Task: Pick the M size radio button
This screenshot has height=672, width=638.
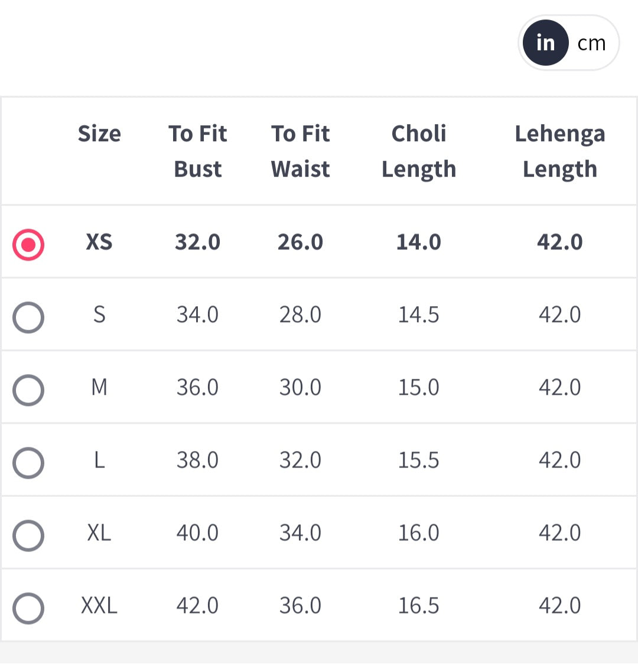Action: click(x=28, y=390)
